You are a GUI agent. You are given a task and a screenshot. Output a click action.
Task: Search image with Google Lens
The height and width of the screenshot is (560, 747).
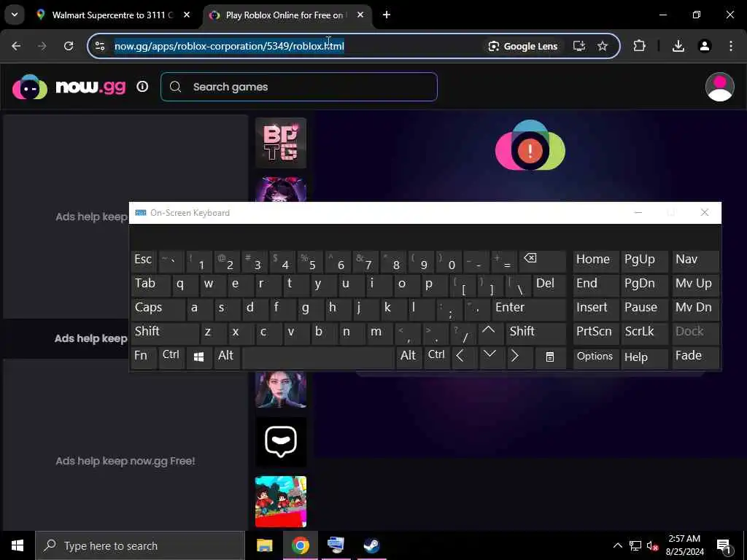click(522, 46)
